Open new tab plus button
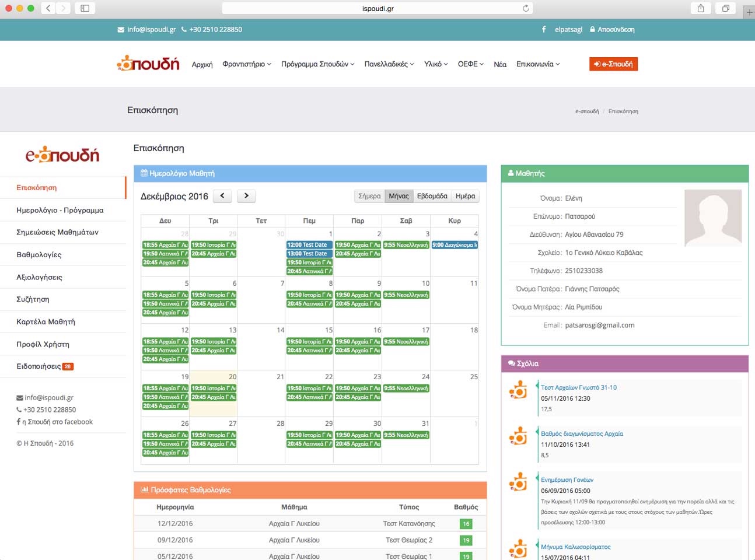 pyautogui.click(x=749, y=12)
